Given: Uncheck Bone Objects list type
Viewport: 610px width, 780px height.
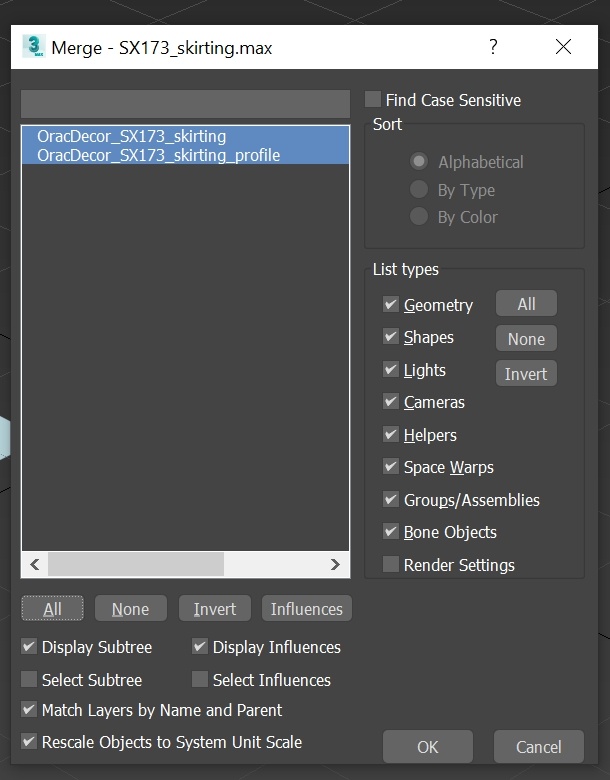Looking at the screenshot, I should point(391,532).
